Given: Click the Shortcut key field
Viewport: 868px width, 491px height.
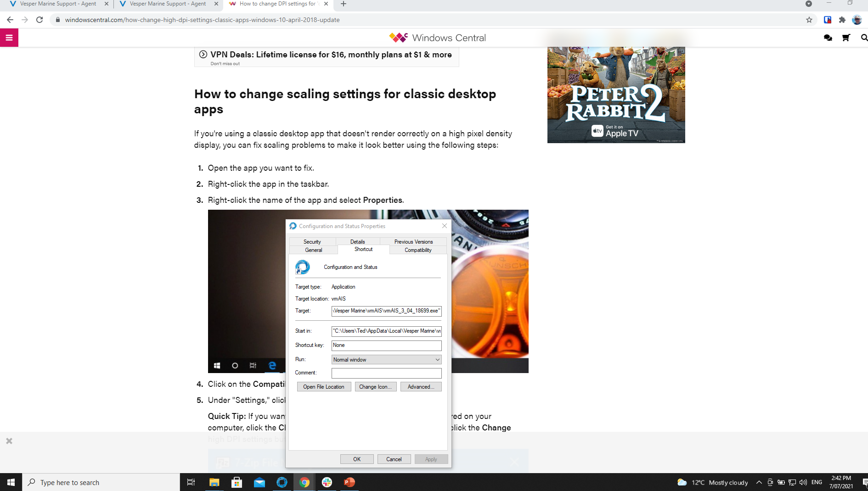Looking at the screenshot, I should pyautogui.click(x=386, y=346).
